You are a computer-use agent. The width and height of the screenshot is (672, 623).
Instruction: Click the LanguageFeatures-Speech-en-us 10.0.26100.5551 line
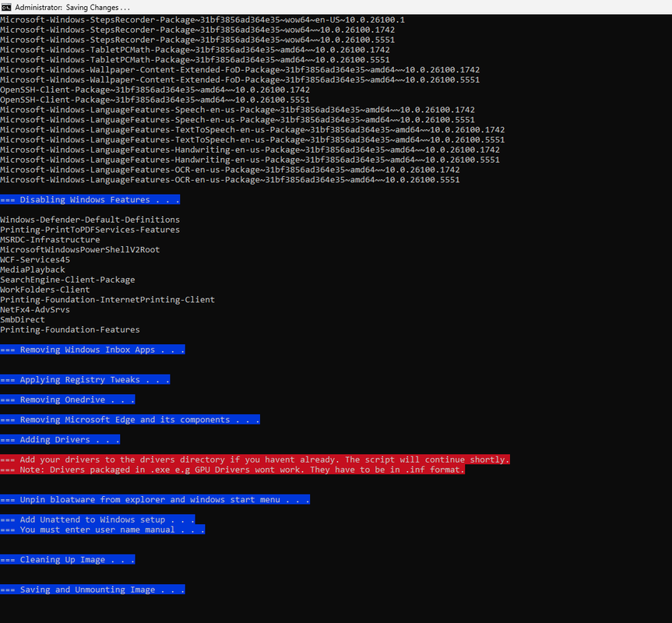[x=237, y=120]
